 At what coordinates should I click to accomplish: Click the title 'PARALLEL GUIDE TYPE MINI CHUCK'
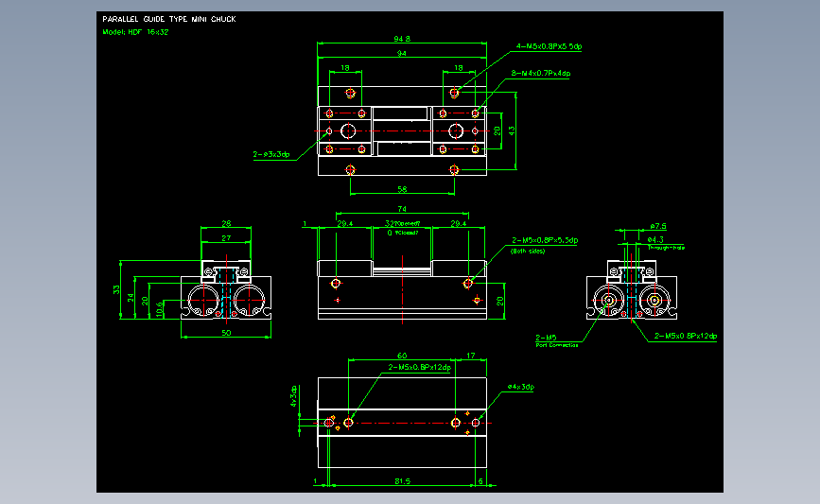click(x=169, y=19)
